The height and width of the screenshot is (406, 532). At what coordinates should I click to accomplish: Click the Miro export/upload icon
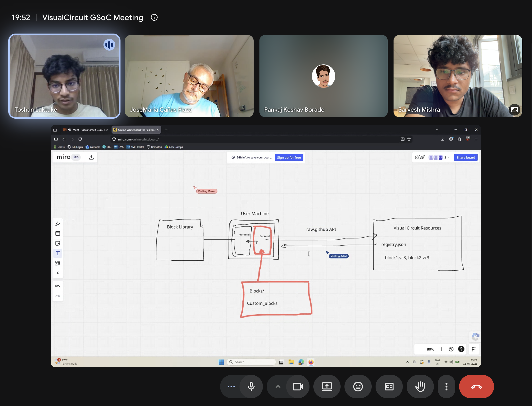[x=91, y=158]
